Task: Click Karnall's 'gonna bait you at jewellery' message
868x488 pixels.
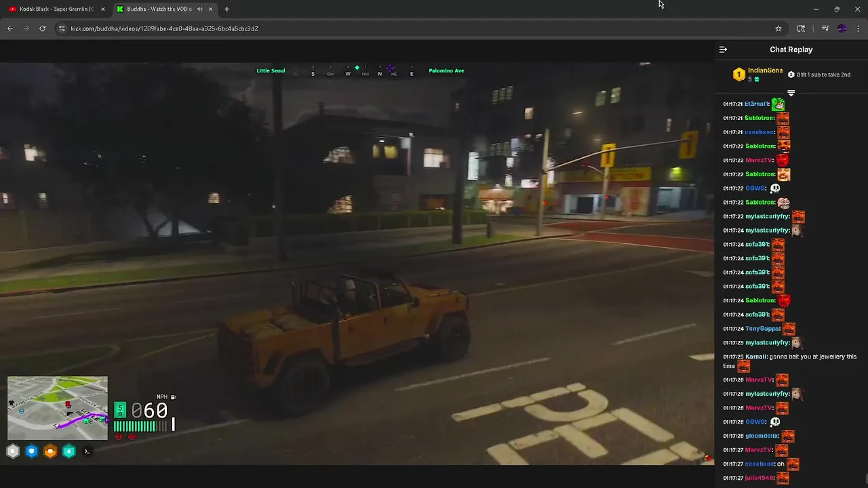Action: point(790,361)
